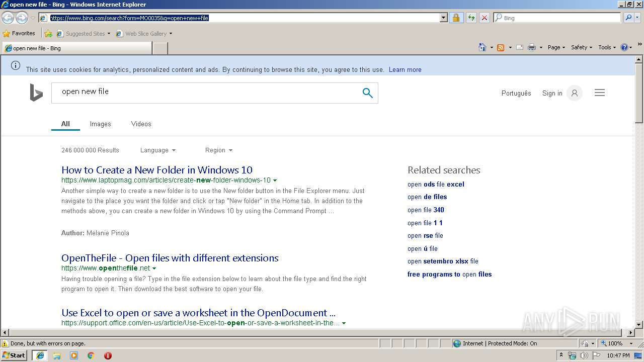Open the Safety menu
Screen dimensions: 644x362
tap(582, 47)
